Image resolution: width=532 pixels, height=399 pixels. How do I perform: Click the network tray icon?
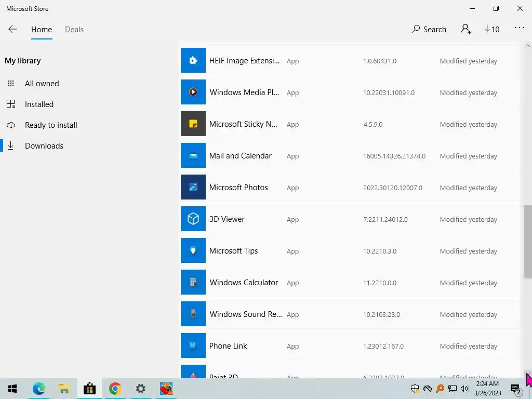(453, 389)
